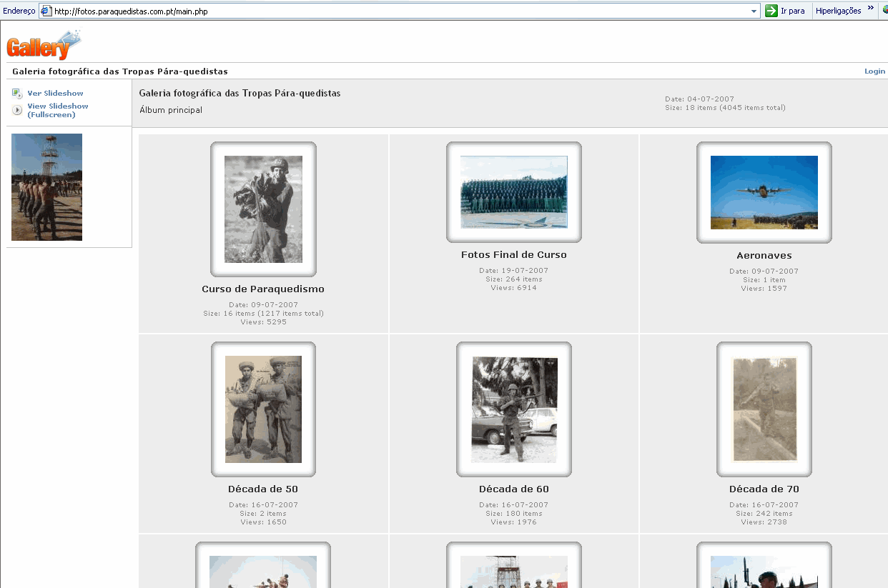This screenshot has width=888, height=588.
Task: Open the Fotos Final de Curso album title
Action: (514, 255)
